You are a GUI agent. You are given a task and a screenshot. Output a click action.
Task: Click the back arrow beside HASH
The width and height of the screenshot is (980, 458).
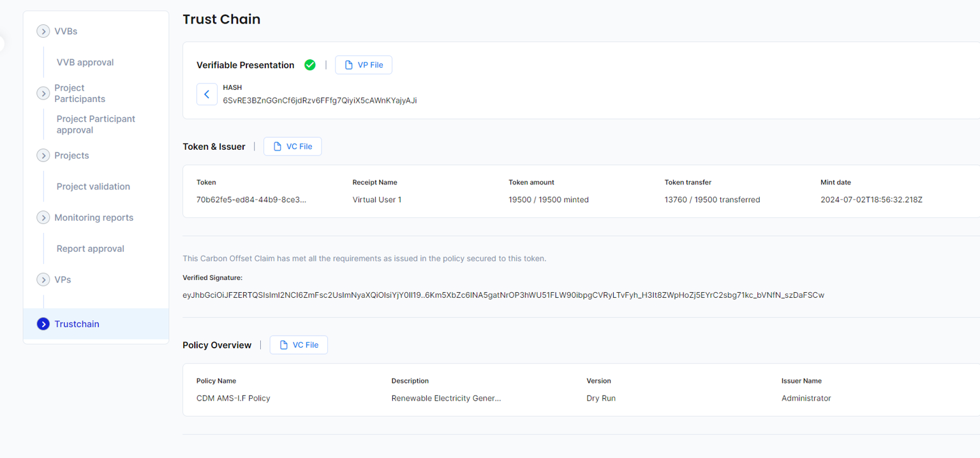tap(207, 94)
